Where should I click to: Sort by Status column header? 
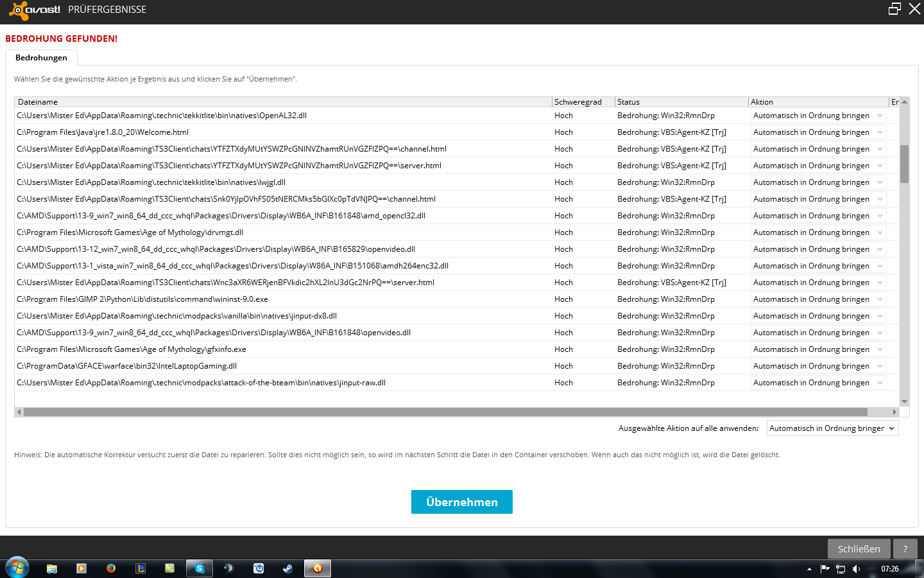pos(681,102)
